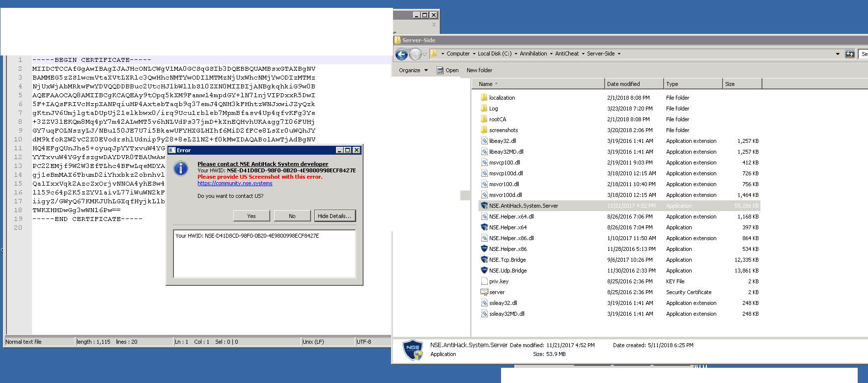Click large NSE shield in details pane
This screenshot has height=383, width=868.
413,350
